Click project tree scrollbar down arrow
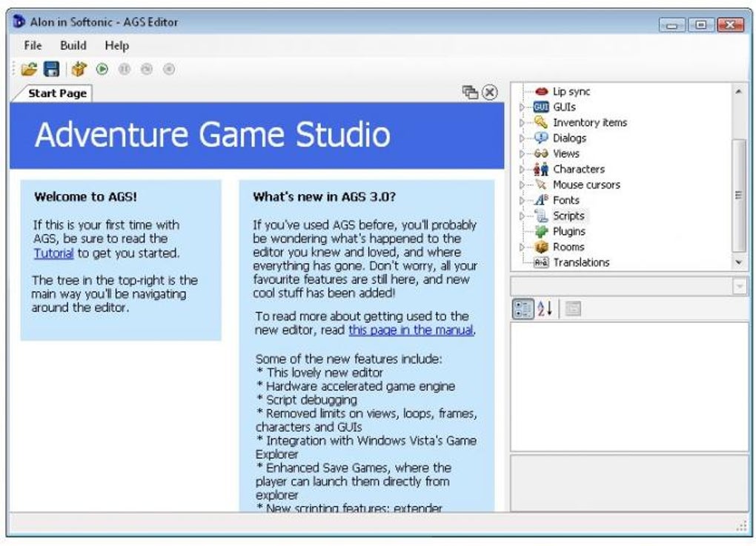Viewport: 756px width, 546px height. click(x=739, y=263)
